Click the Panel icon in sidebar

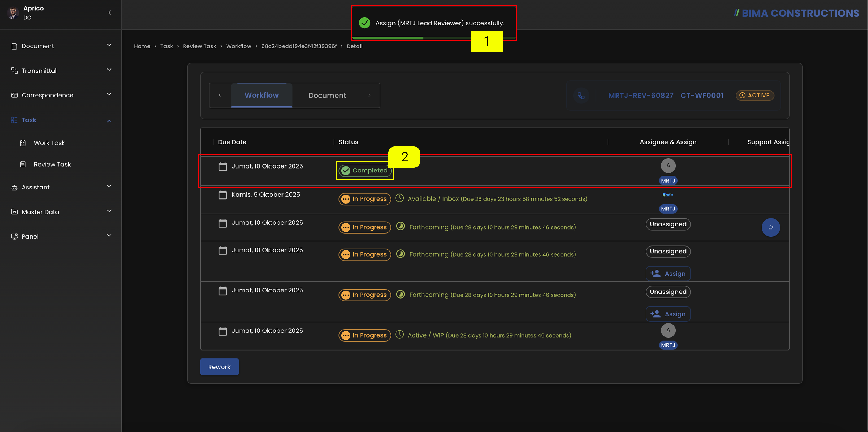coord(14,236)
